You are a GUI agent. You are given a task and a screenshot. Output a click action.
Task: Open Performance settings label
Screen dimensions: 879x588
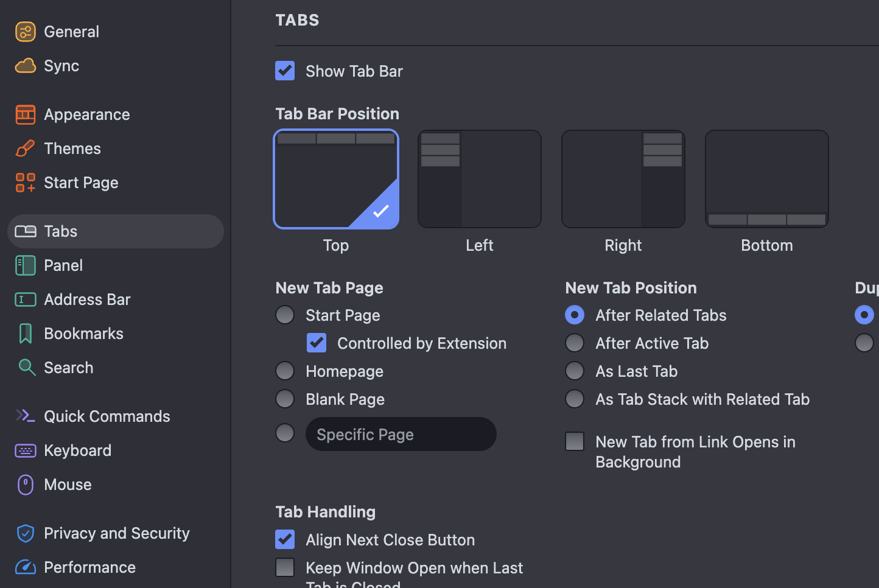(90, 567)
